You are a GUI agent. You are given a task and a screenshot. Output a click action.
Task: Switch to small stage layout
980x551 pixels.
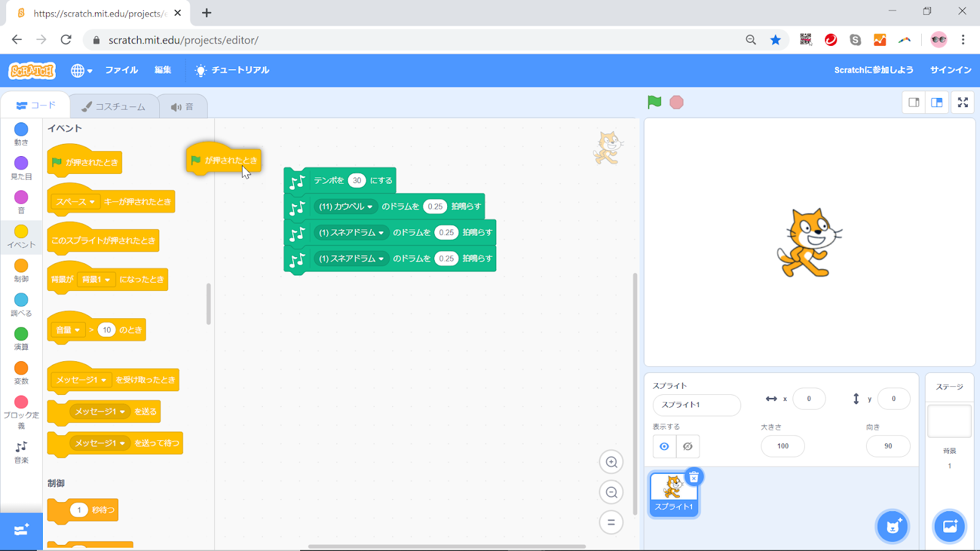pyautogui.click(x=914, y=102)
